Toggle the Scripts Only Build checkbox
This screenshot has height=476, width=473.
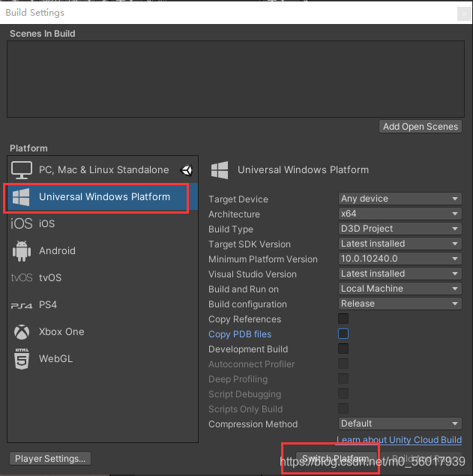click(x=343, y=409)
